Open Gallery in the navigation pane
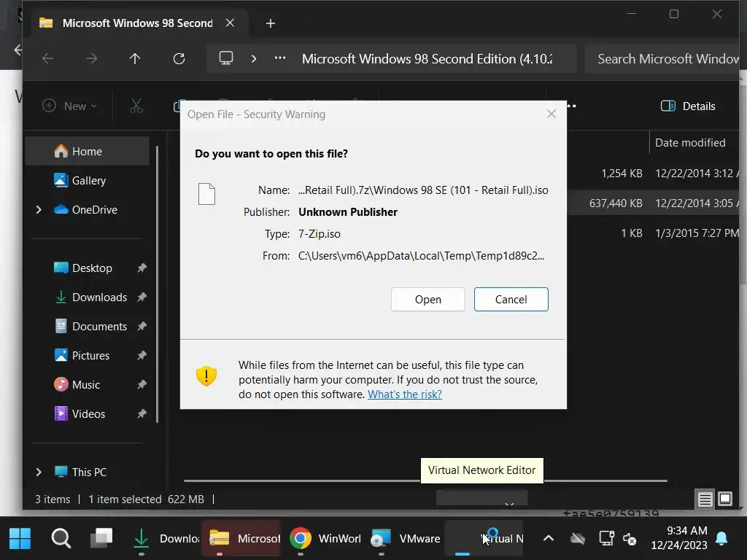Screen dimensions: 747x560 tap(88, 181)
